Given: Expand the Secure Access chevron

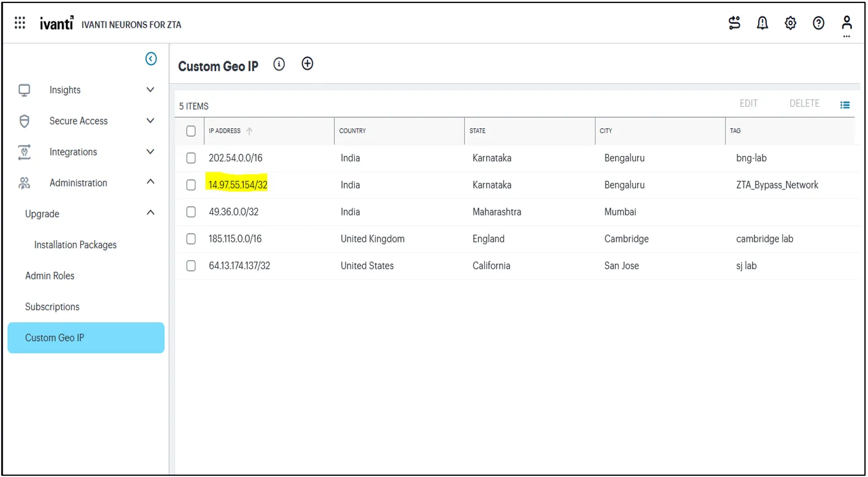Looking at the screenshot, I should click(x=150, y=120).
